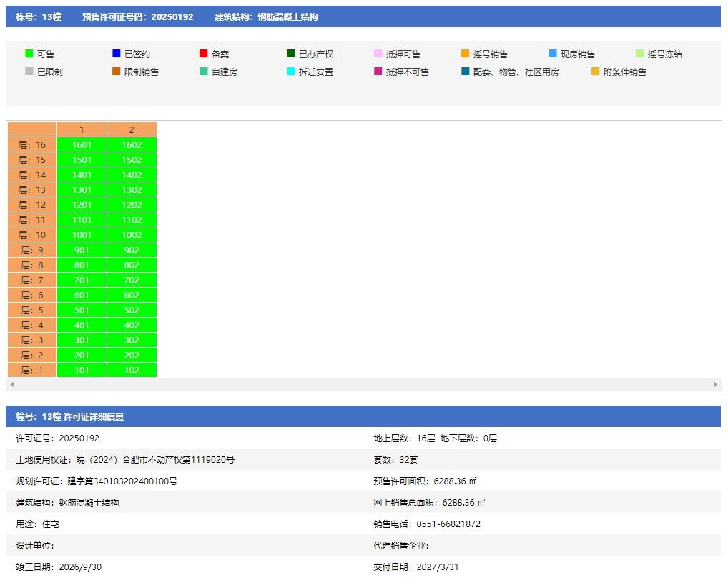Viewport: 728px width, 588px height.
Task: Select room 902
Action: click(x=132, y=250)
